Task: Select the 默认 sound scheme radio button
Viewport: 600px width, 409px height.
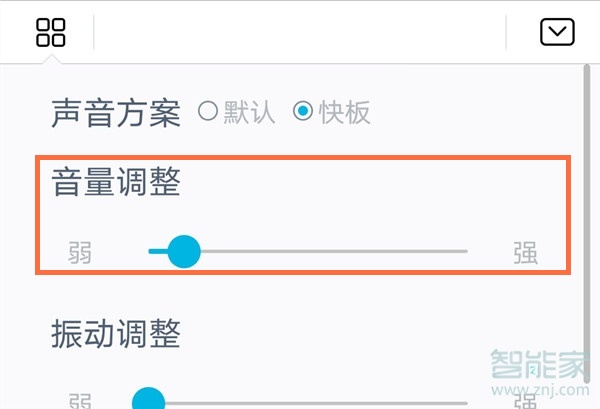Action: (x=208, y=111)
